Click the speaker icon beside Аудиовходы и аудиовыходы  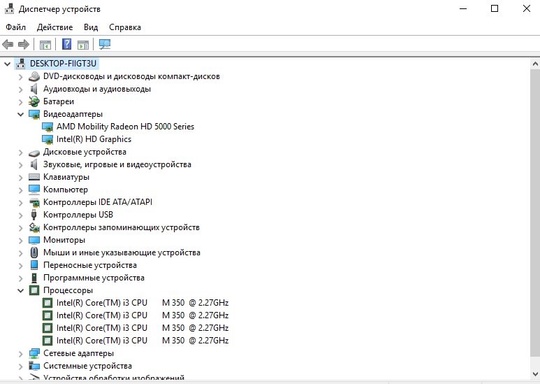(x=34, y=89)
